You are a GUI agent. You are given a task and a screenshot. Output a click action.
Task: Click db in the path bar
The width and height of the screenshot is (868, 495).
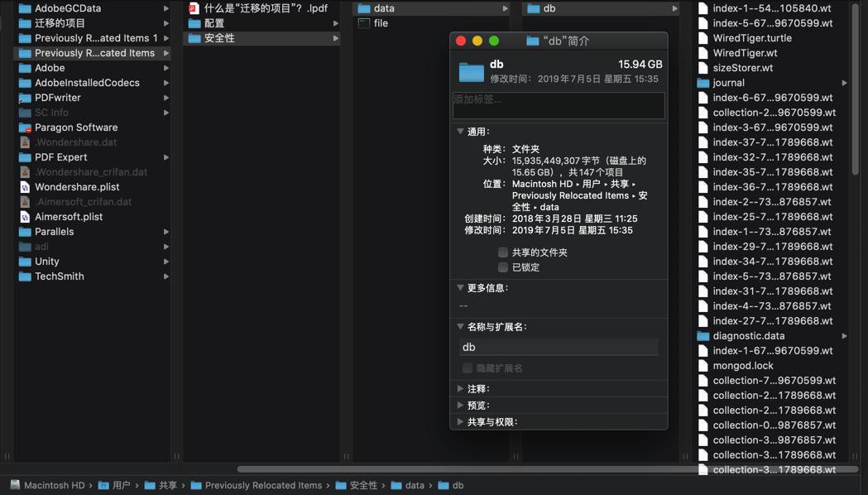click(x=458, y=485)
